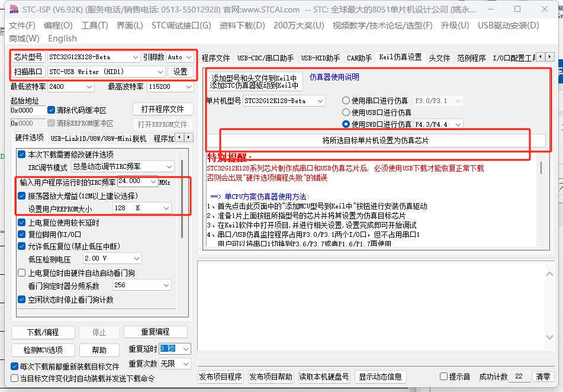This screenshot has width=563, height=392.
Task: Switch interface to English menu
Action: coord(62,38)
